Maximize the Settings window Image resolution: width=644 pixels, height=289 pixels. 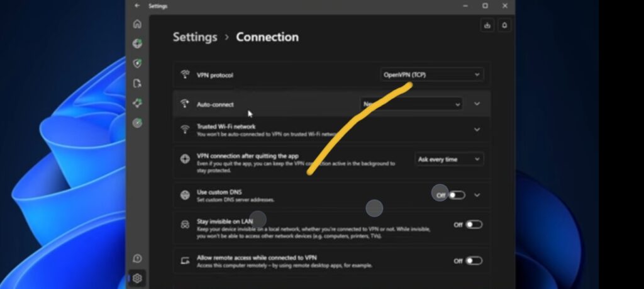coord(485,6)
